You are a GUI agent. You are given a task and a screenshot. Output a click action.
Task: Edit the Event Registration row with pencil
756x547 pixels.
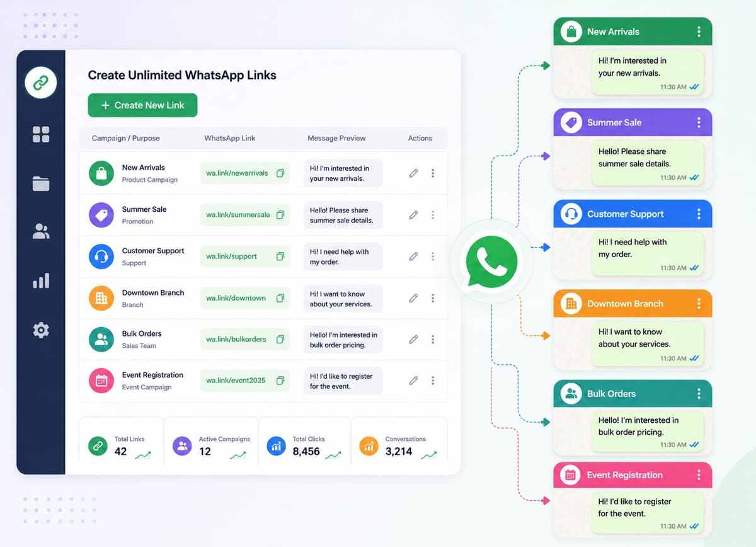(x=413, y=381)
